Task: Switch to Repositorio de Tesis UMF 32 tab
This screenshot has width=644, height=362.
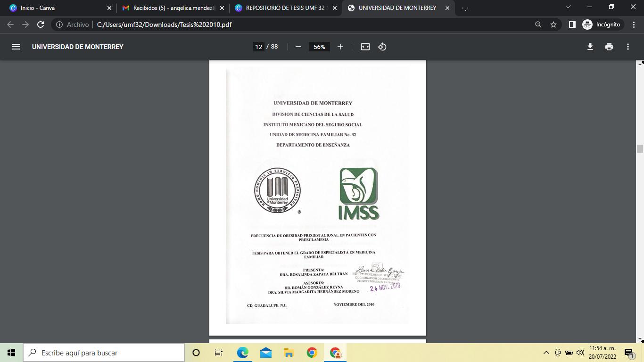Action: (285, 8)
